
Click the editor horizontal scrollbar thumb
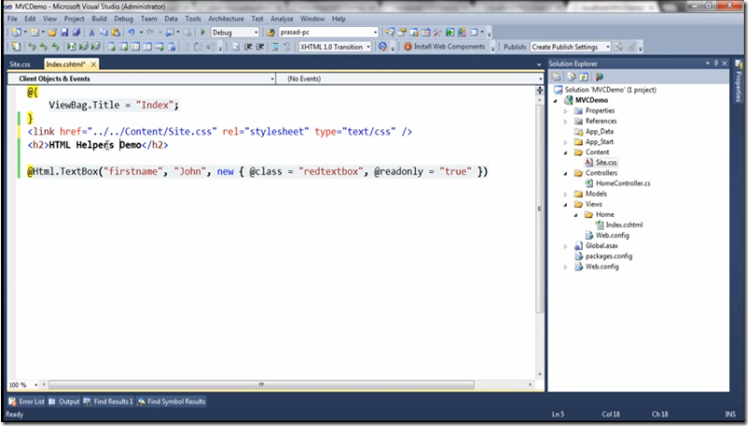click(x=261, y=384)
